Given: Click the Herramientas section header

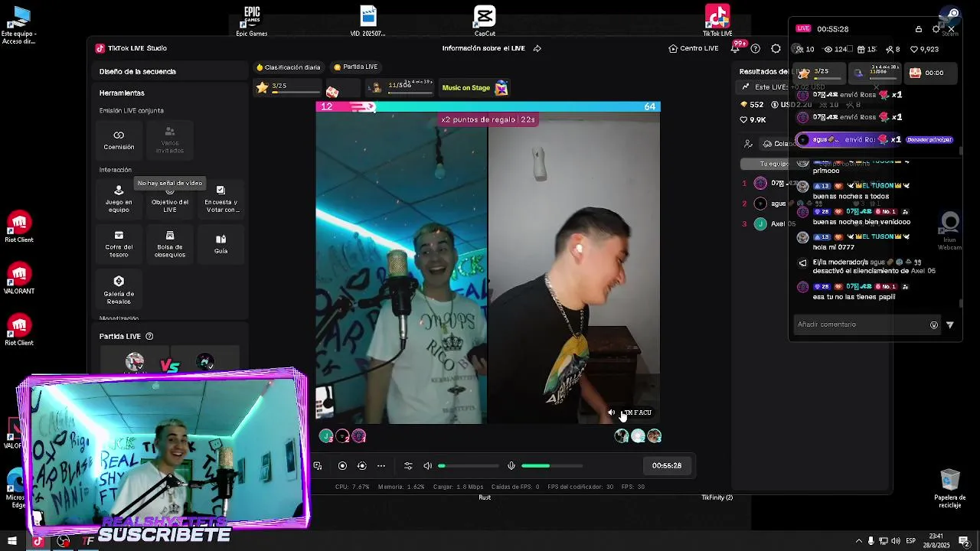Looking at the screenshot, I should coord(122,93).
